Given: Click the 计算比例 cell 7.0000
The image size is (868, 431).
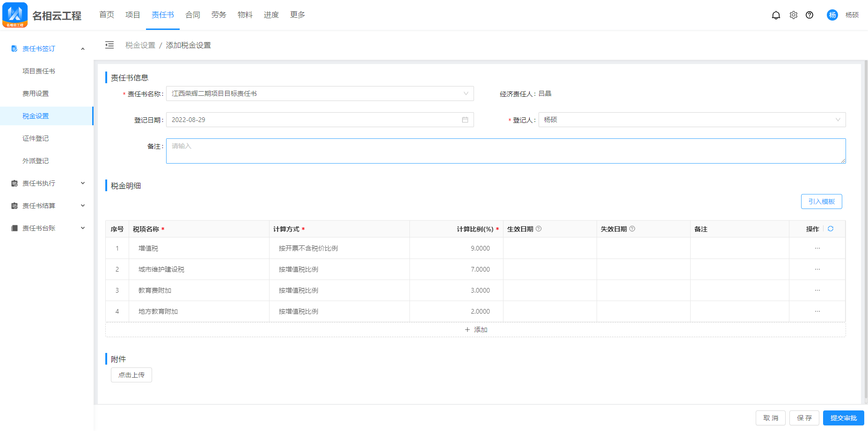Looking at the screenshot, I should (456, 269).
